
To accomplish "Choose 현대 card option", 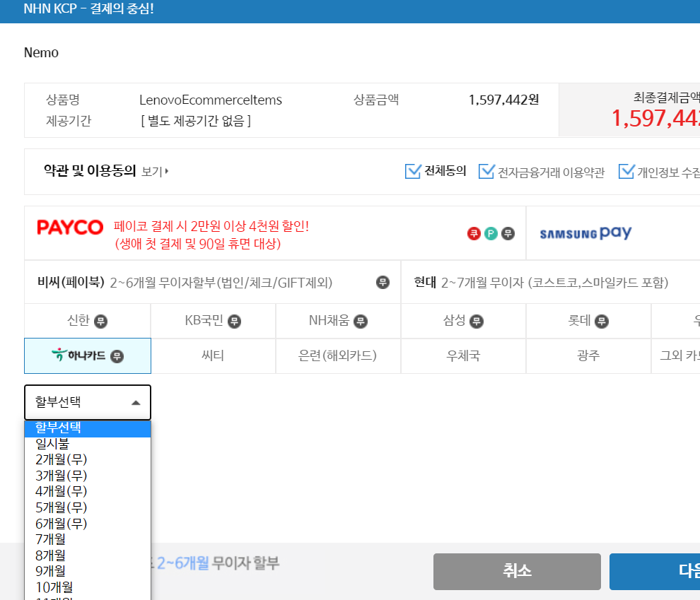I will [x=550, y=282].
